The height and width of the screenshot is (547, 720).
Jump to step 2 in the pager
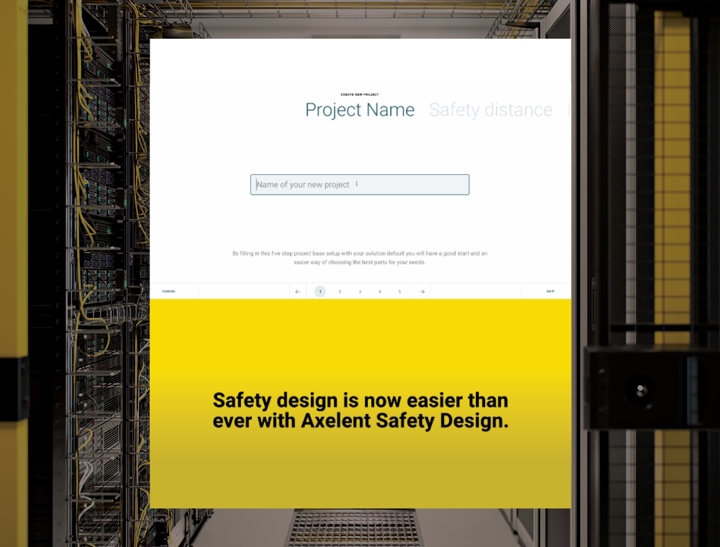tap(340, 291)
